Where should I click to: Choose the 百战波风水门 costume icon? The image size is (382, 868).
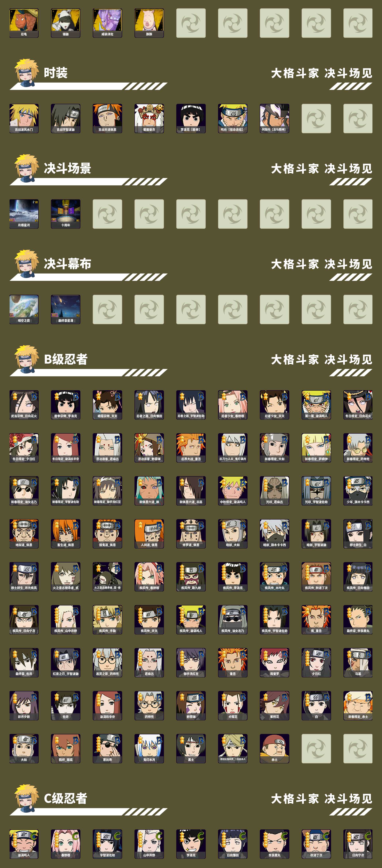coord(24,118)
